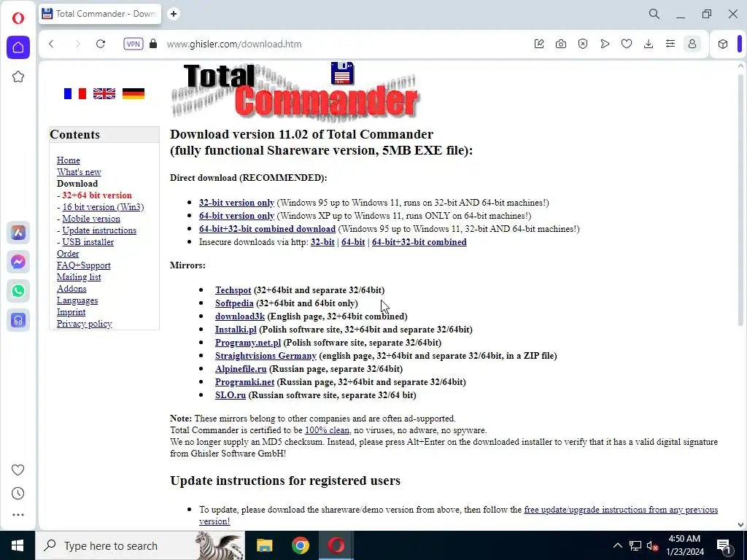Click insecure http 64-bit+32-bit combined link
Image resolution: width=747 pixels, height=560 pixels.
(419, 242)
